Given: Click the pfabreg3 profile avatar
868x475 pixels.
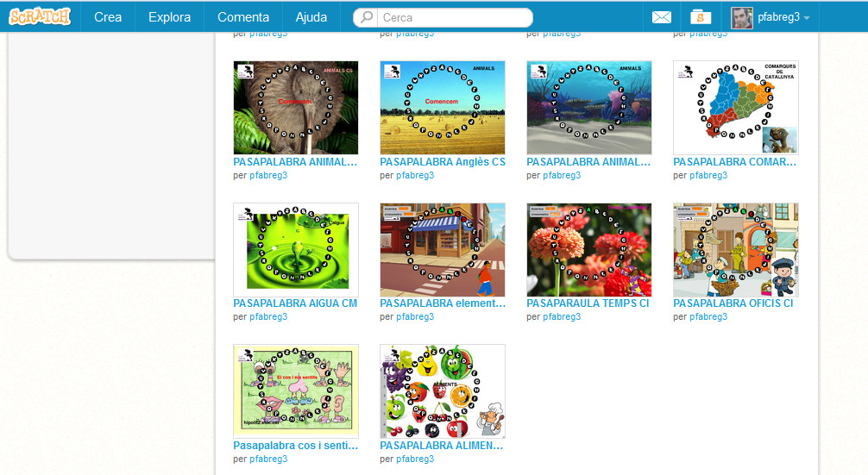Looking at the screenshot, I should 742,18.
